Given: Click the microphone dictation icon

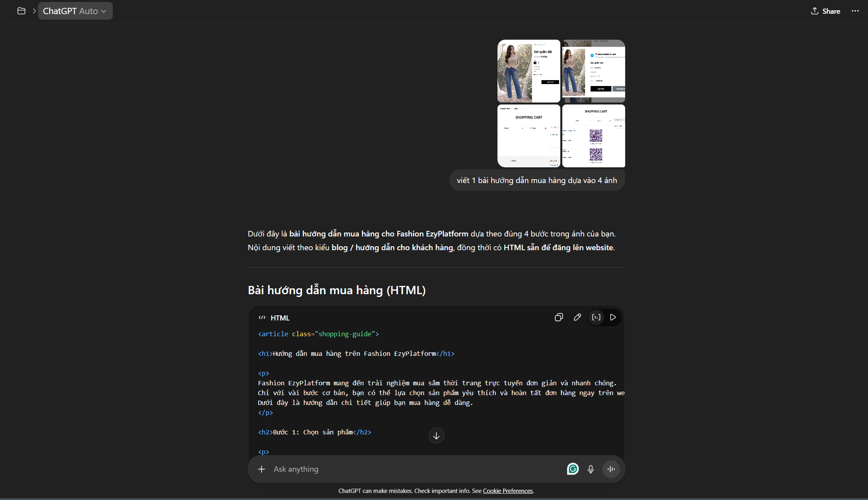Looking at the screenshot, I should pyautogui.click(x=591, y=469).
